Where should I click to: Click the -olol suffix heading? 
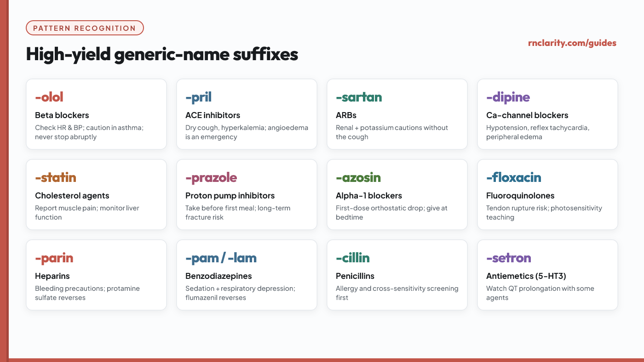49,97
